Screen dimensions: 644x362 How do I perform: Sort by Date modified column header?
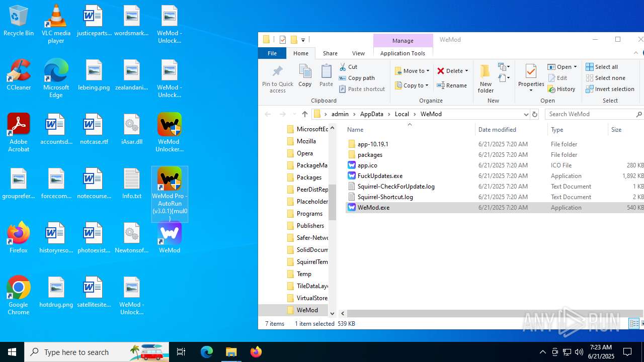[511, 130]
